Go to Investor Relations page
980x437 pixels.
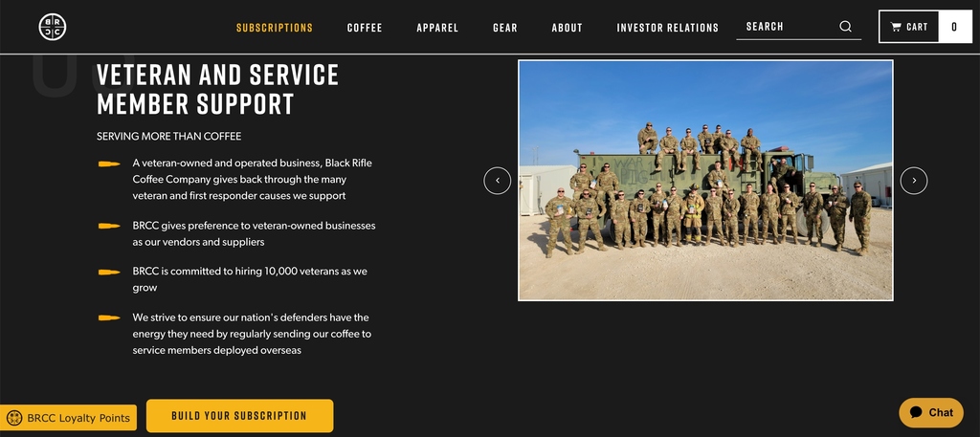(x=667, y=28)
